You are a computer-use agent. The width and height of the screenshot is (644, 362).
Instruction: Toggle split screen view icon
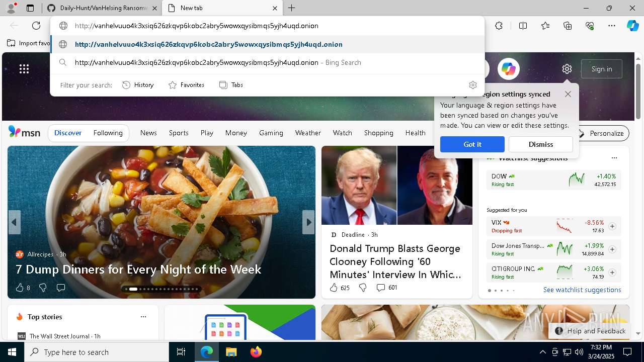point(523,26)
